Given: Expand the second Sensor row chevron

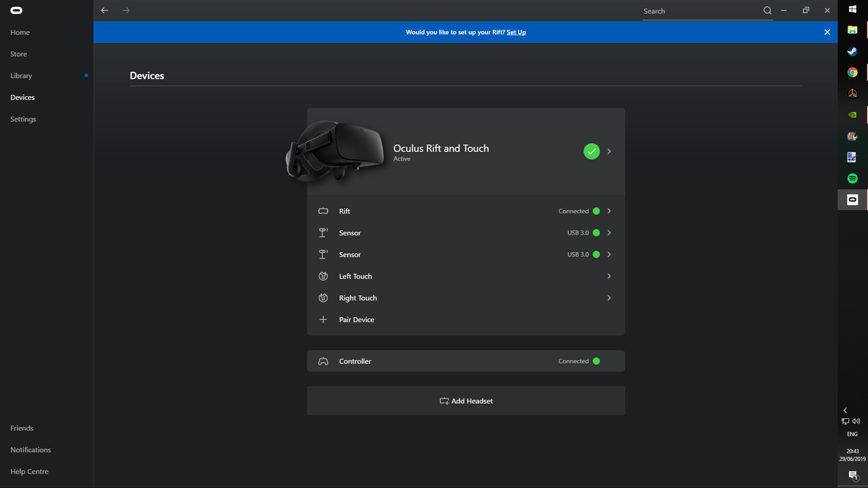Looking at the screenshot, I should (609, 254).
